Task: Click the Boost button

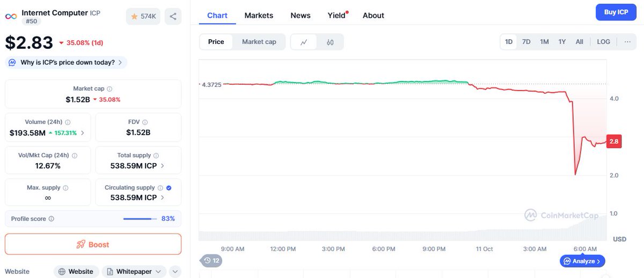Action: pyautogui.click(x=93, y=244)
